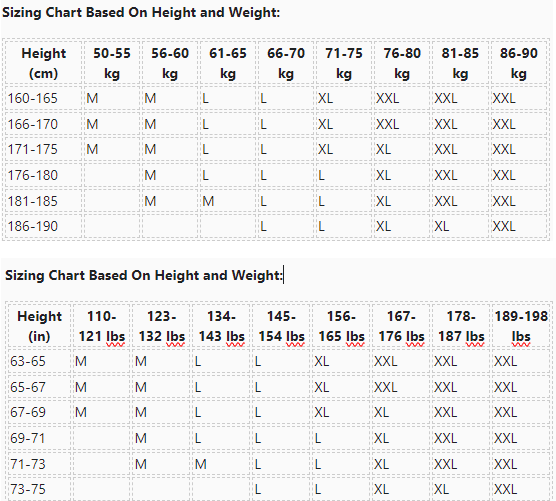Click the 'Height (in)' header cell
Screen dimensions: 556x501
coord(39,326)
